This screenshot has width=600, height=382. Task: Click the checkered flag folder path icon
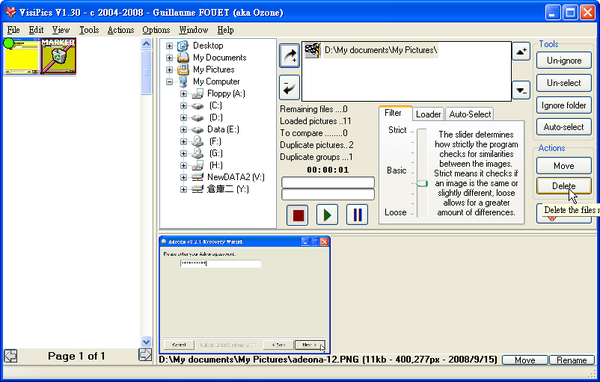pyautogui.click(x=313, y=50)
